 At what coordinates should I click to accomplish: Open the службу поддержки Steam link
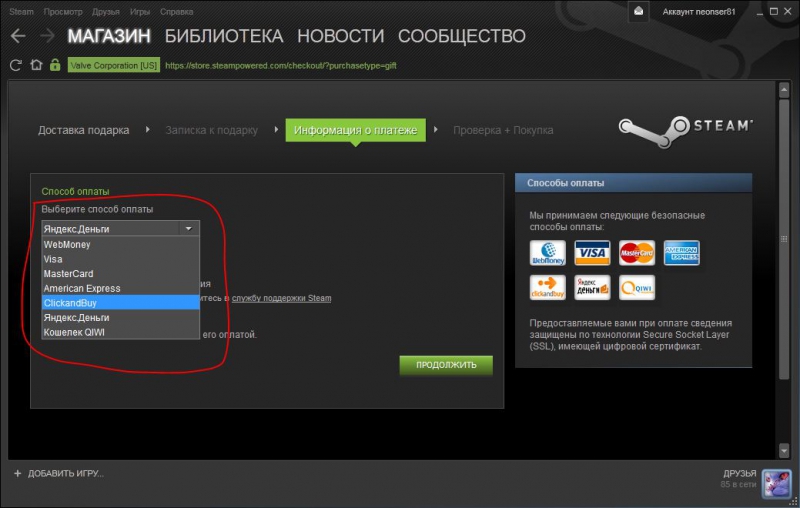(281, 298)
